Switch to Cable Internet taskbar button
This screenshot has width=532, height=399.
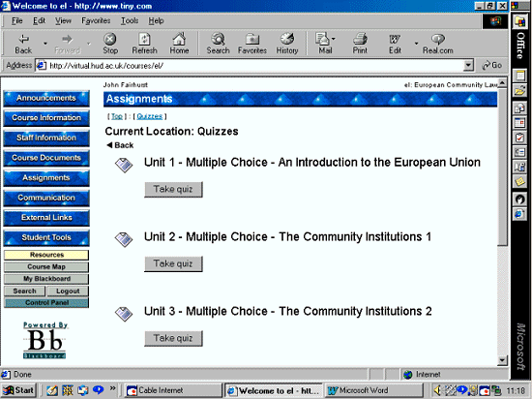click(172, 390)
